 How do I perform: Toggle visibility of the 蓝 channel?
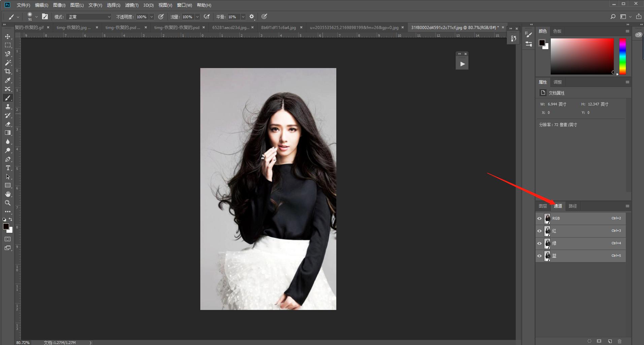pyautogui.click(x=539, y=256)
